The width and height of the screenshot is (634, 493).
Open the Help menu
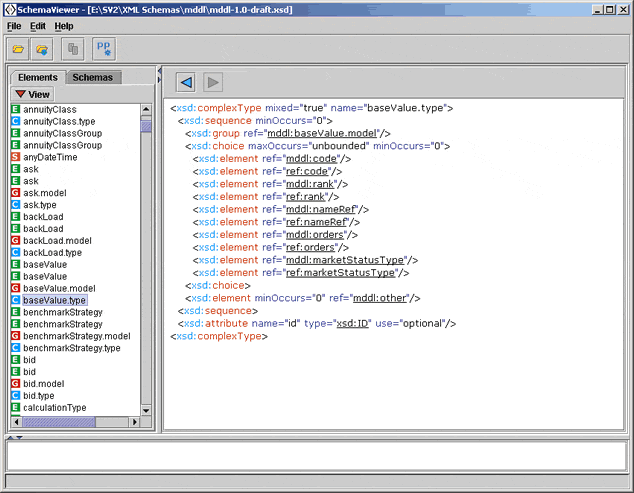click(64, 26)
